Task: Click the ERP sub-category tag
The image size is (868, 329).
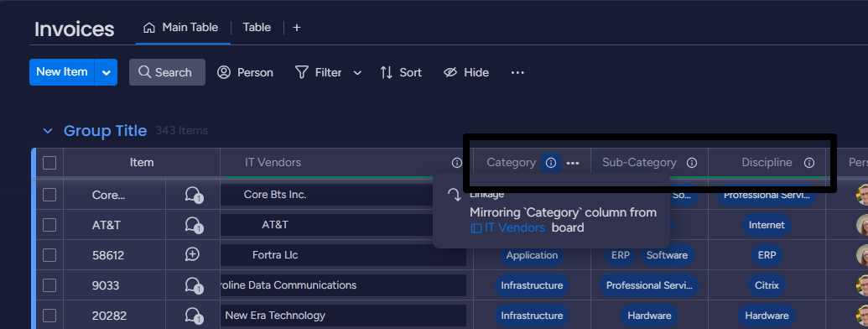Action: pyautogui.click(x=620, y=255)
